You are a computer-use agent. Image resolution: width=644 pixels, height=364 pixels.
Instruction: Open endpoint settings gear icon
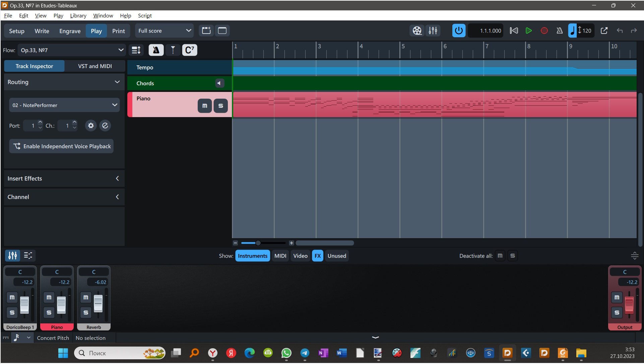(x=91, y=126)
